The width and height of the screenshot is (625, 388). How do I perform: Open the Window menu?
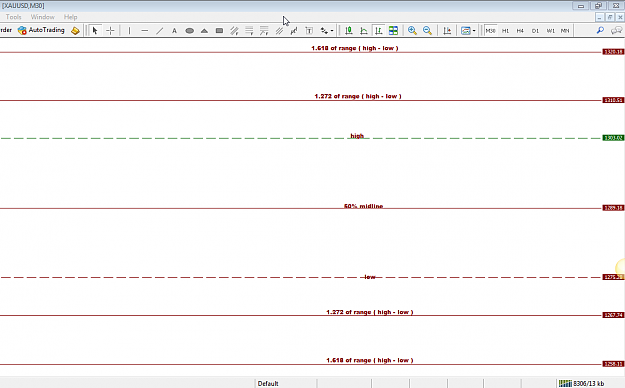43,17
